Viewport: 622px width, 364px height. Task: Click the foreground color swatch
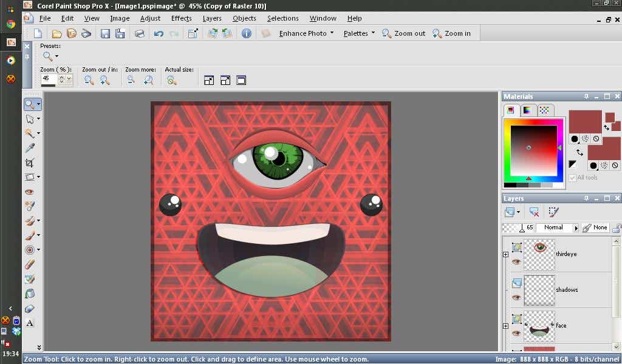click(584, 121)
